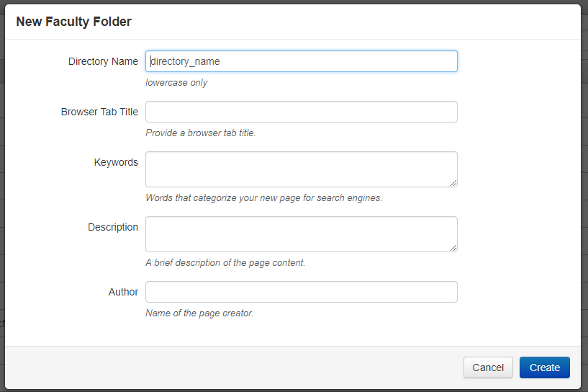Image resolution: width=588 pixels, height=392 pixels.
Task: Click the "Author" field label
Action: coord(123,292)
